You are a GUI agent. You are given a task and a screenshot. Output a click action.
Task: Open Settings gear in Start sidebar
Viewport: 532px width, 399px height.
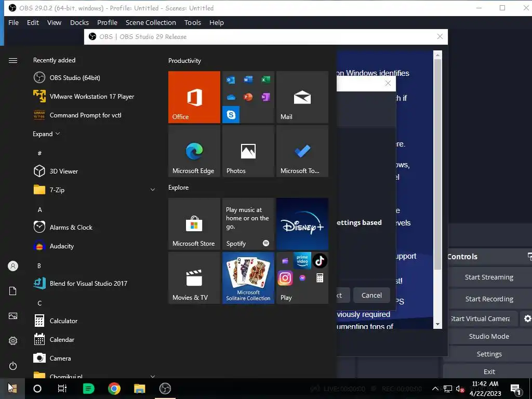coord(13,341)
